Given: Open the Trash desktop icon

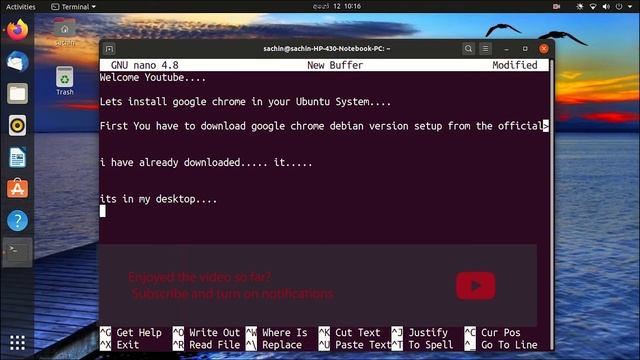Looking at the screenshot, I should click(x=64, y=81).
